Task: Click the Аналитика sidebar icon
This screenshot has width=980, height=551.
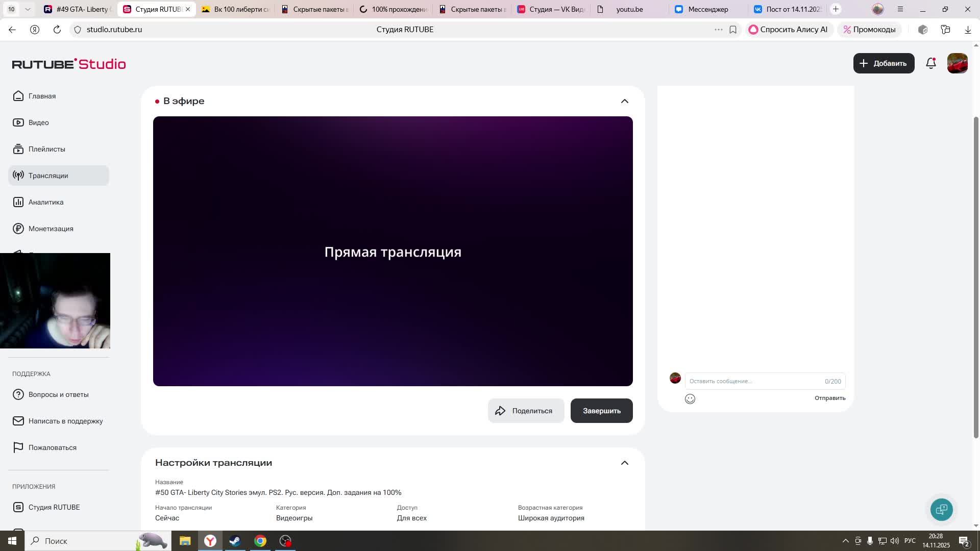Action: click(18, 202)
